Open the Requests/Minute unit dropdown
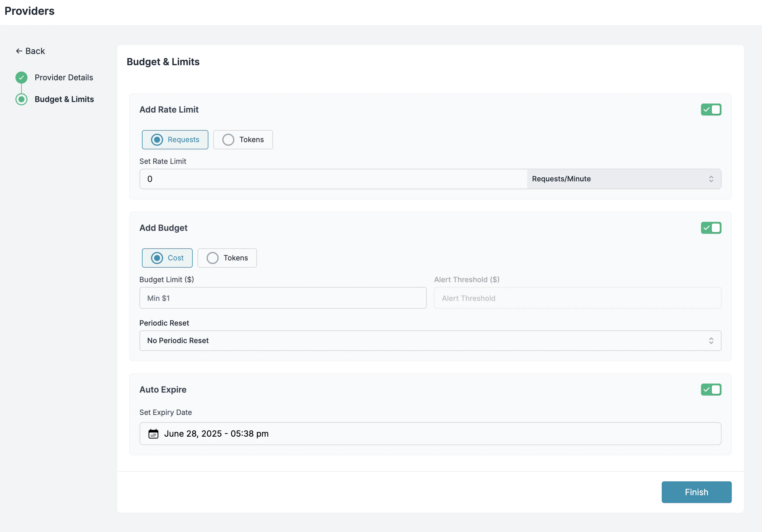The image size is (762, 532). [624, 179]
